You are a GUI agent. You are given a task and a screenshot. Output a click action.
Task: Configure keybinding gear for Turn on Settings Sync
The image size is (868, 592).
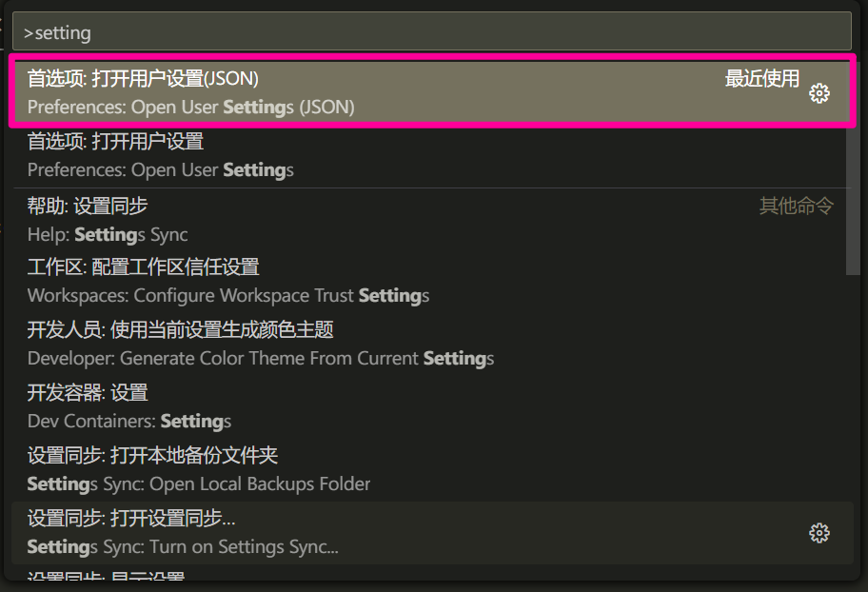(819, 533)
